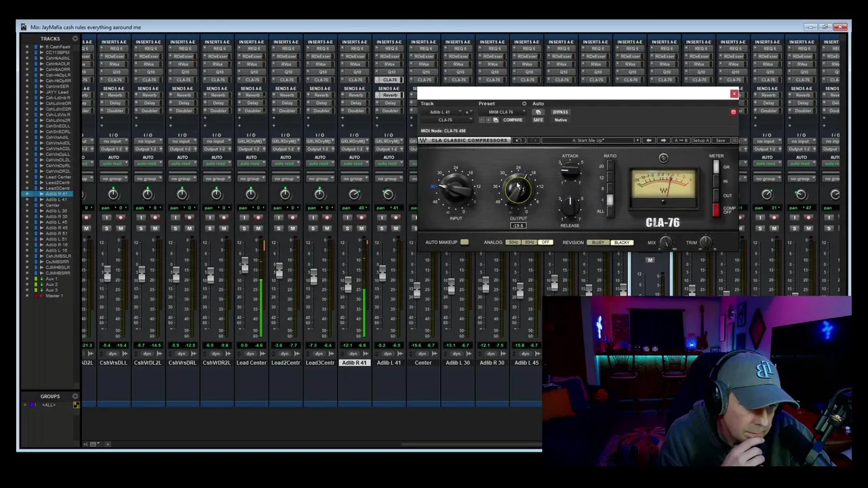Select ratio 20 on CLA-76
Image resolution: width=868 pixels, height=488 pixels.
point(610,165)
